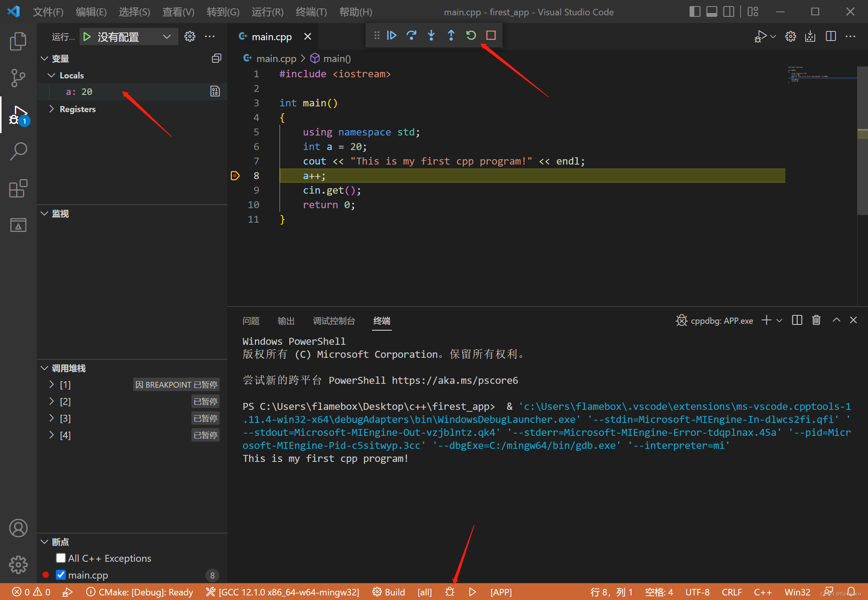The image size is (868, 600).
Task: Toggle the secondary sidebar layout button
Action: 729,12
